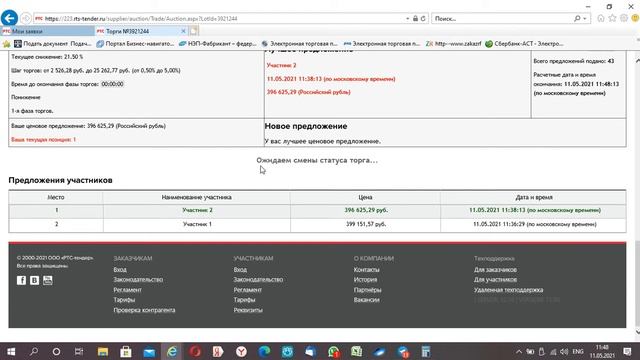This screenshot has width=640, height=360.
Task: Close the Торги №3921244 tab
Action: (x=183, y=31)
